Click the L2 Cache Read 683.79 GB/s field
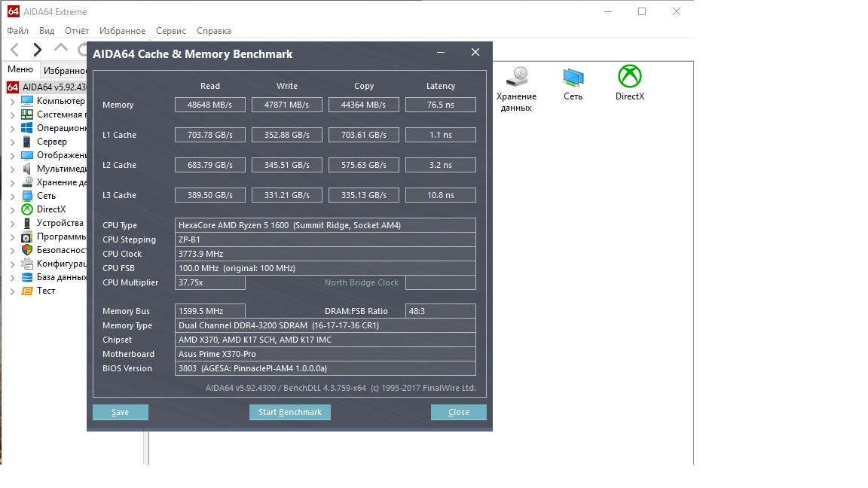This screenshot has width=868, height=488. point(209,165)
